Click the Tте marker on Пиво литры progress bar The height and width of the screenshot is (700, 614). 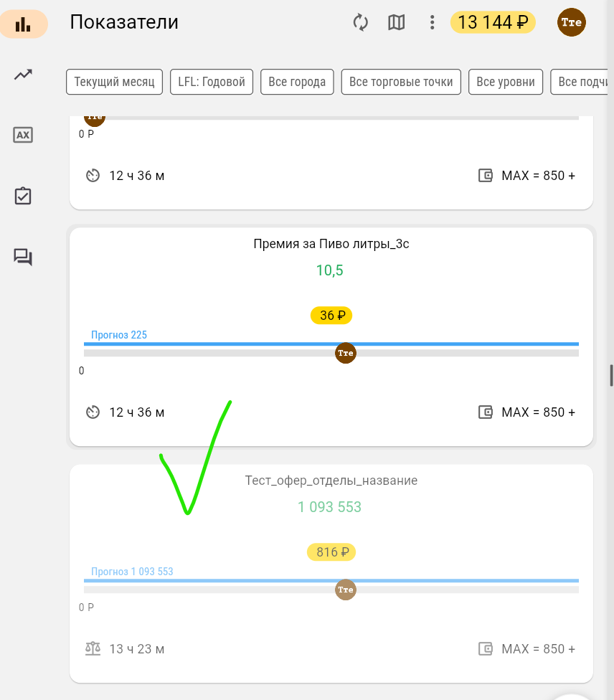[346, 353]
